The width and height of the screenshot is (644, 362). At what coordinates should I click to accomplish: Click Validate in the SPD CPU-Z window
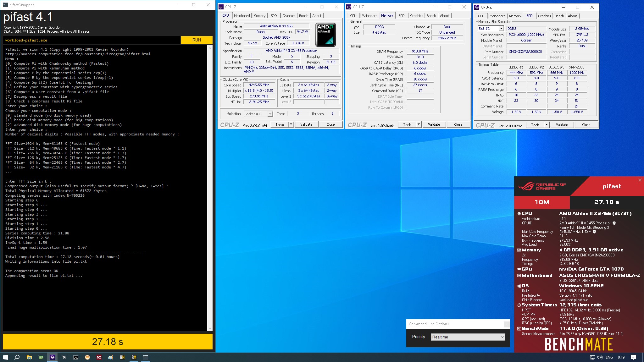(562, 125)
